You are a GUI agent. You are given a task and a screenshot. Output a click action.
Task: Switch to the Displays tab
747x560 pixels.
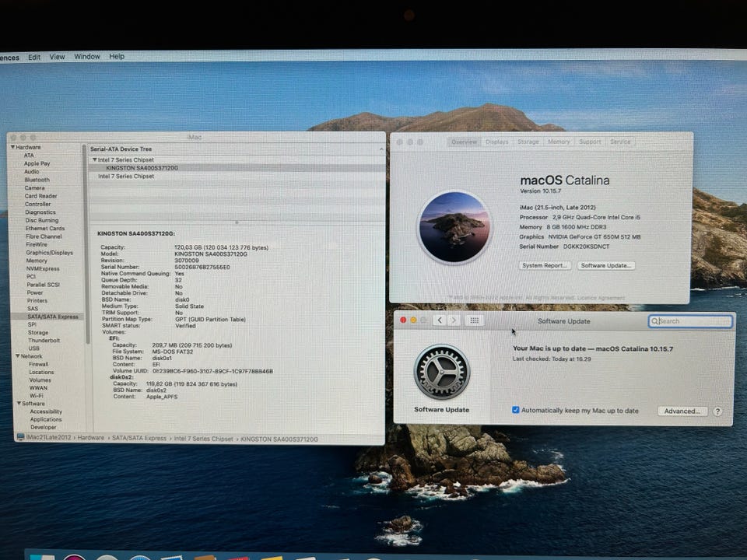coord(496,142)
